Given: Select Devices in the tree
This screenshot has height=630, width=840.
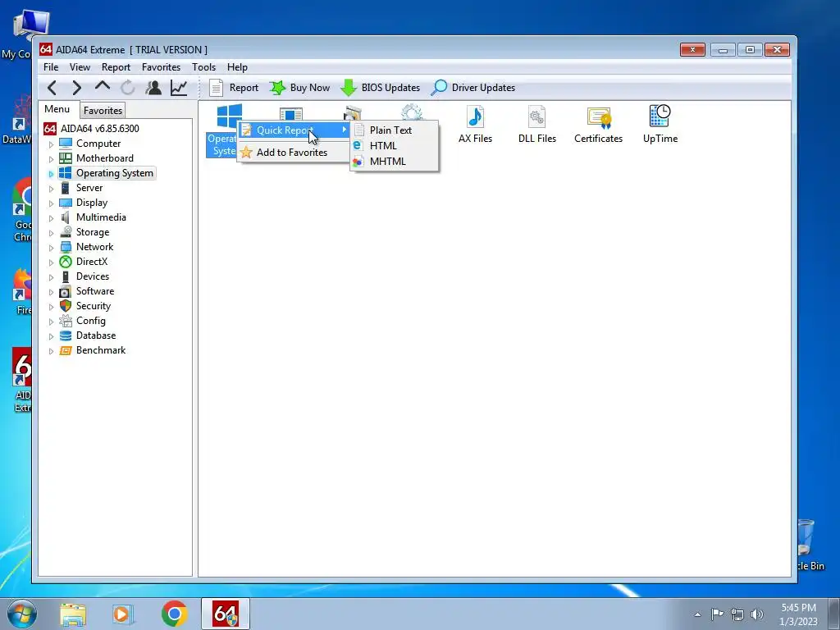Looking at the screenshot, I should (93, 276).
